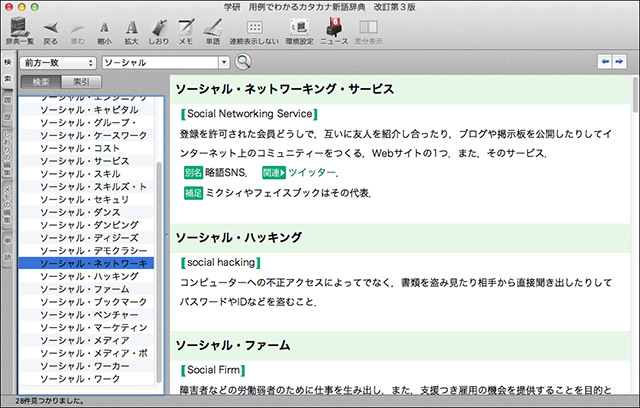The height and width of the screenshot is (408, 640).
Task: Run search with the magnifying glass
Action: tap(243, 62)
